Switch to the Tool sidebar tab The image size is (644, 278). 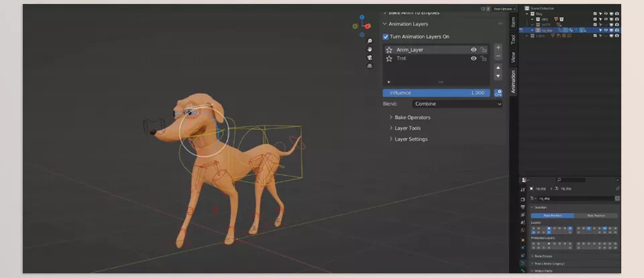coord(513,40)
